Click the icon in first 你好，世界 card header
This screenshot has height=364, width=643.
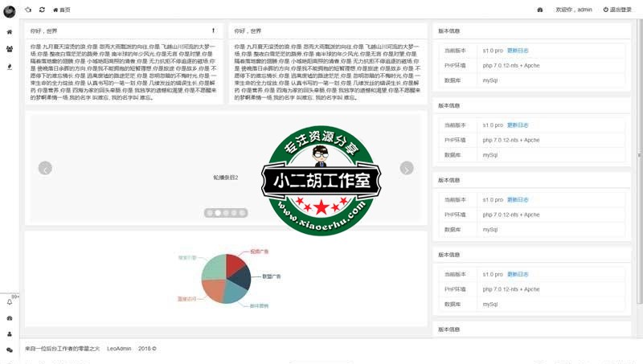point(213,30)
